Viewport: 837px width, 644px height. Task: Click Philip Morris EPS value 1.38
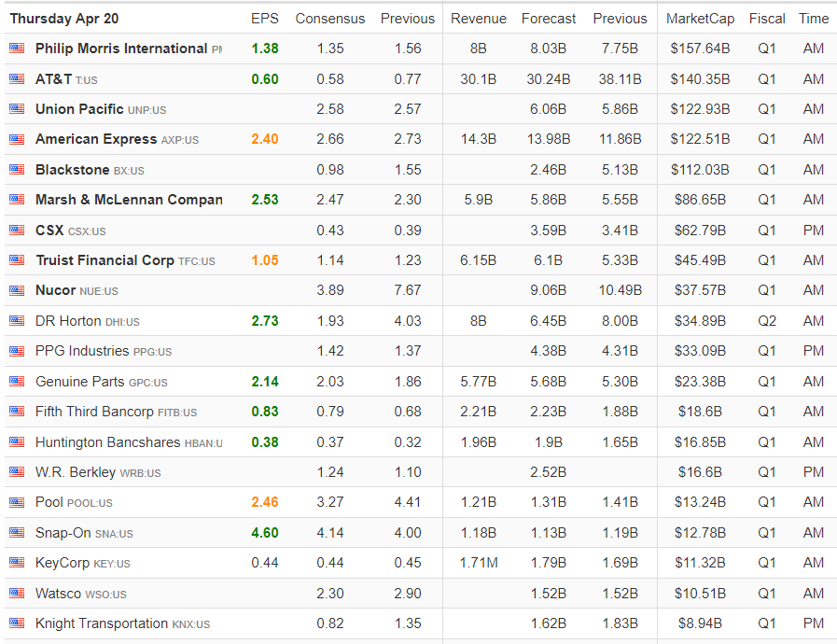[x=265, y=49]
